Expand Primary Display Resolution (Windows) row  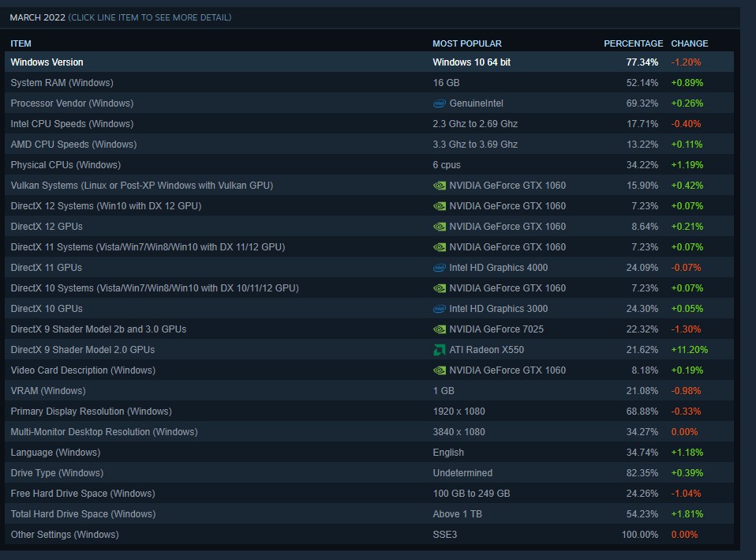91,412
